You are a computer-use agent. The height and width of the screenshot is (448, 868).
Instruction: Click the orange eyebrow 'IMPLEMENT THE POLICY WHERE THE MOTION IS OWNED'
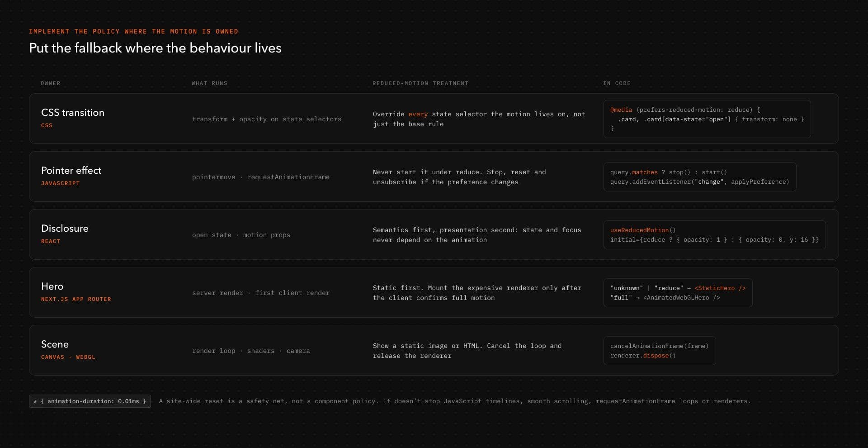tap(133, 31)
